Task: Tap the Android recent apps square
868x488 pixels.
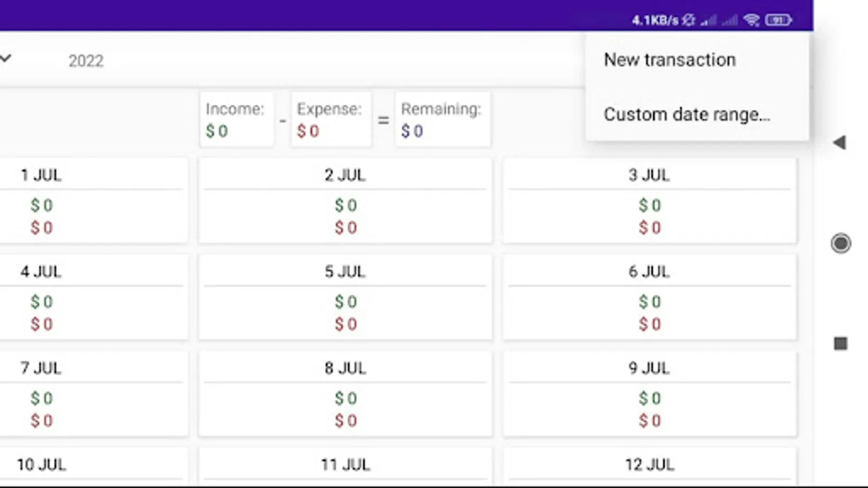Action: tap(840, 343)
